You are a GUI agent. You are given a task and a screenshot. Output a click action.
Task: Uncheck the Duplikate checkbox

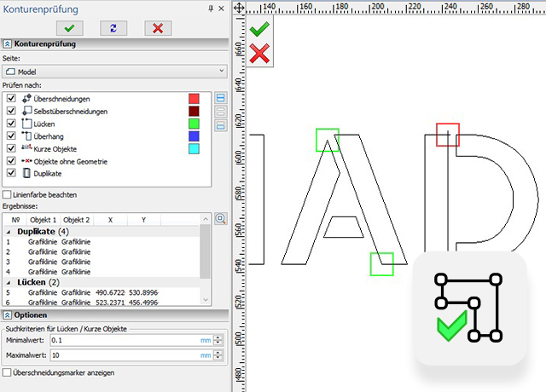pyautogui.click(x=11, y=173)
